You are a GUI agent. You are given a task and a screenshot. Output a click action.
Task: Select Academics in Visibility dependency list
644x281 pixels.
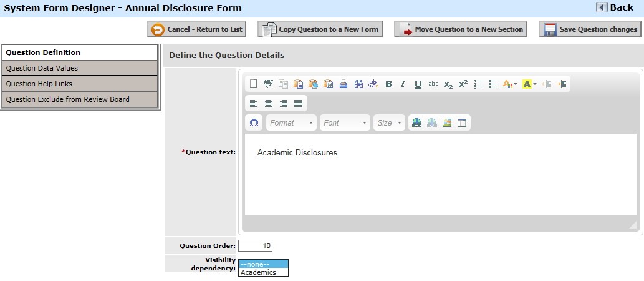[264, 272]
